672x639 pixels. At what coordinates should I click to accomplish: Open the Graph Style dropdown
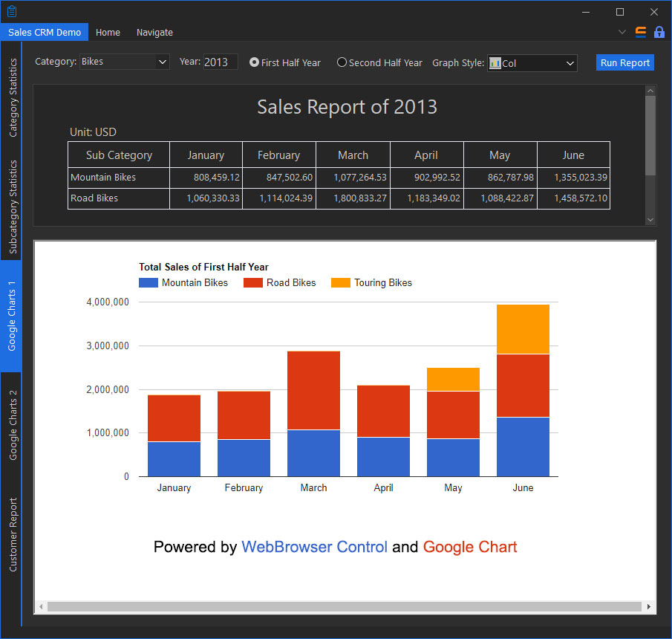coord(572,63)
